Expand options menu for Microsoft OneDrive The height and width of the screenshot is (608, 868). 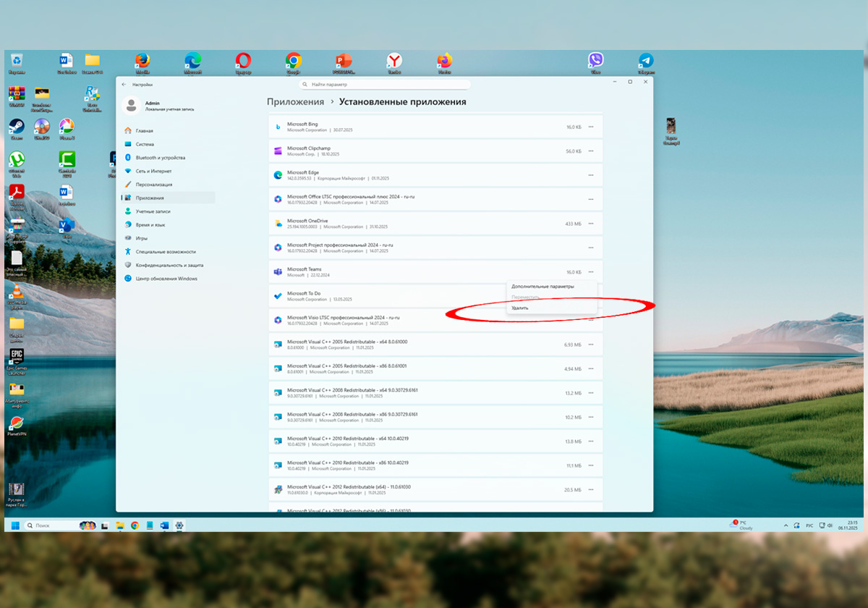point(591,224)
